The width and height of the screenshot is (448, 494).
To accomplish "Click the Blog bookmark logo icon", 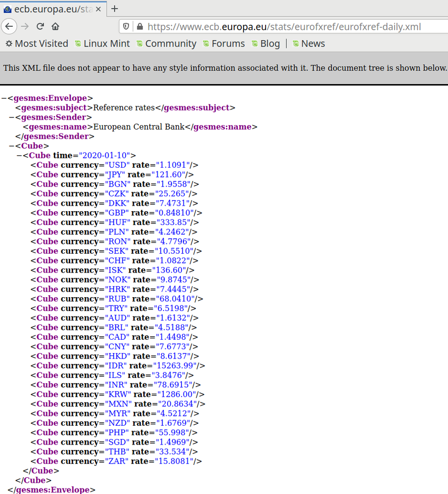I will [255, 44].
